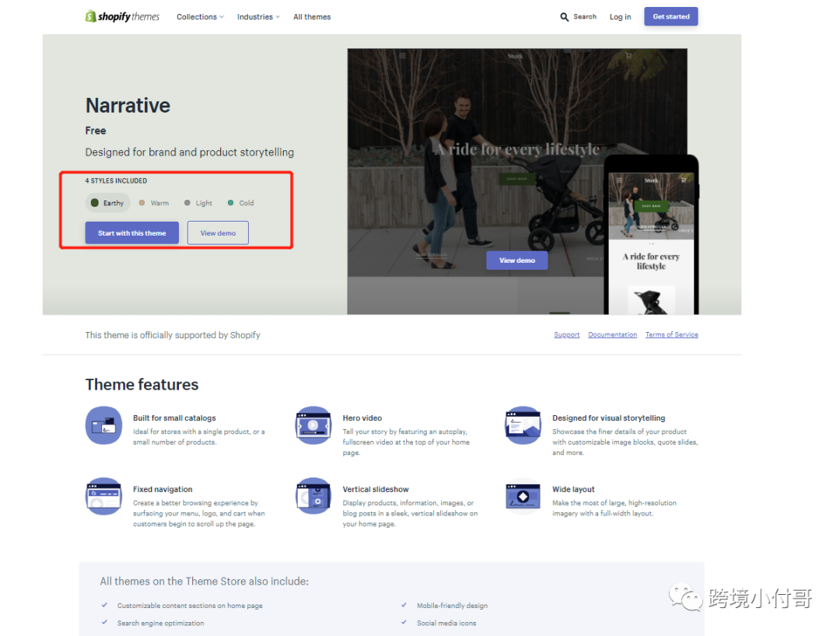Click the Built for small catalogs heading

tap(174, 418)
